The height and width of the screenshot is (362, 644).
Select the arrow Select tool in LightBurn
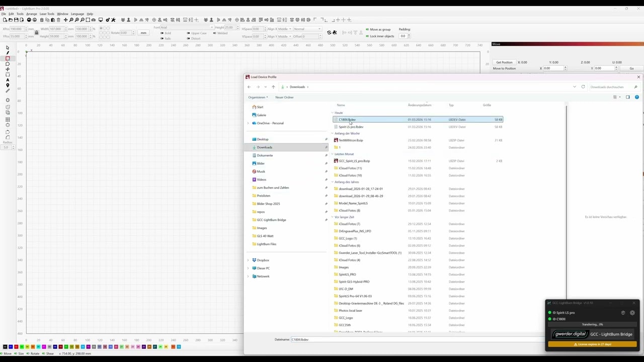click(x=7, y=47)
